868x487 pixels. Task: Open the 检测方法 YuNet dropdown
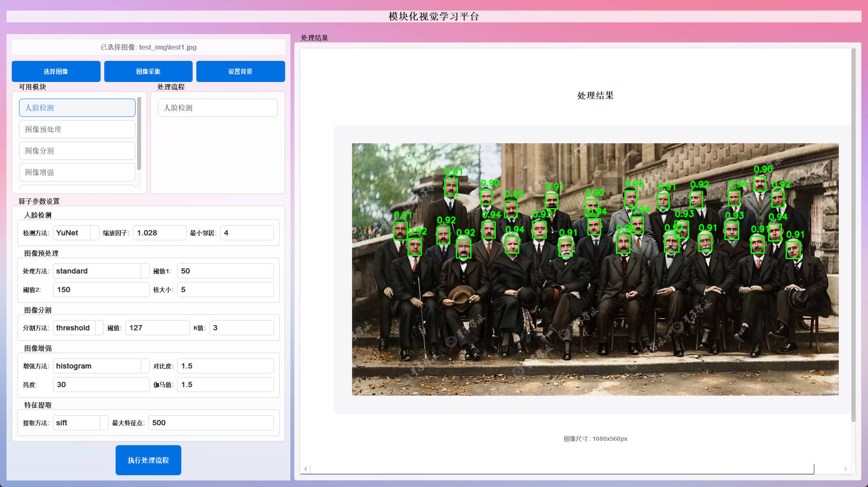coord(76,233)
